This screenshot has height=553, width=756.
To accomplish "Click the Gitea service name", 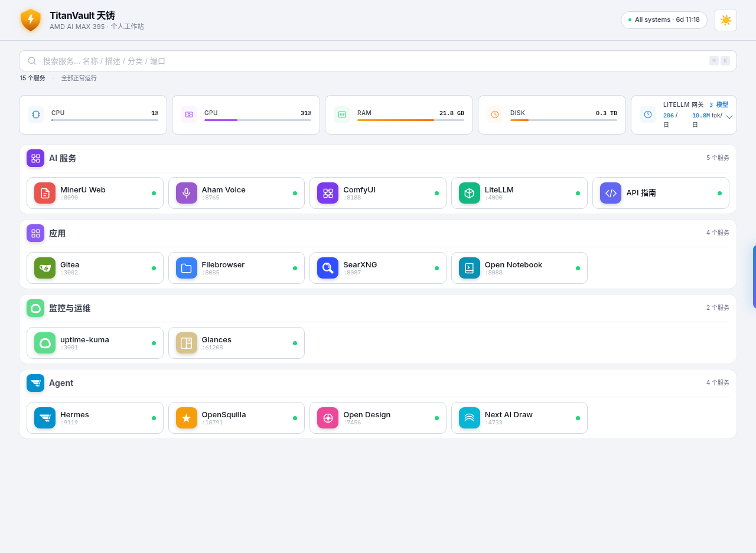I will click(70, 264).
